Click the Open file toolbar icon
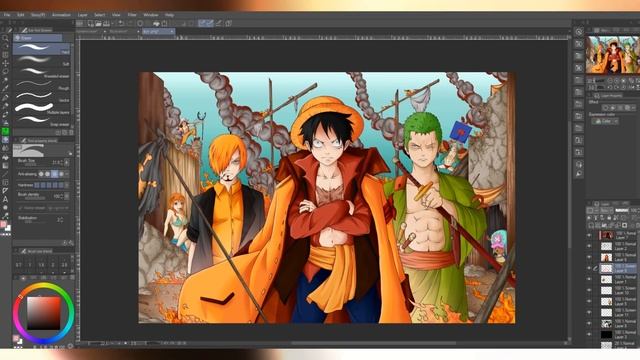The width and height of the screenshot is (640, 360). [x=98, y=24]
